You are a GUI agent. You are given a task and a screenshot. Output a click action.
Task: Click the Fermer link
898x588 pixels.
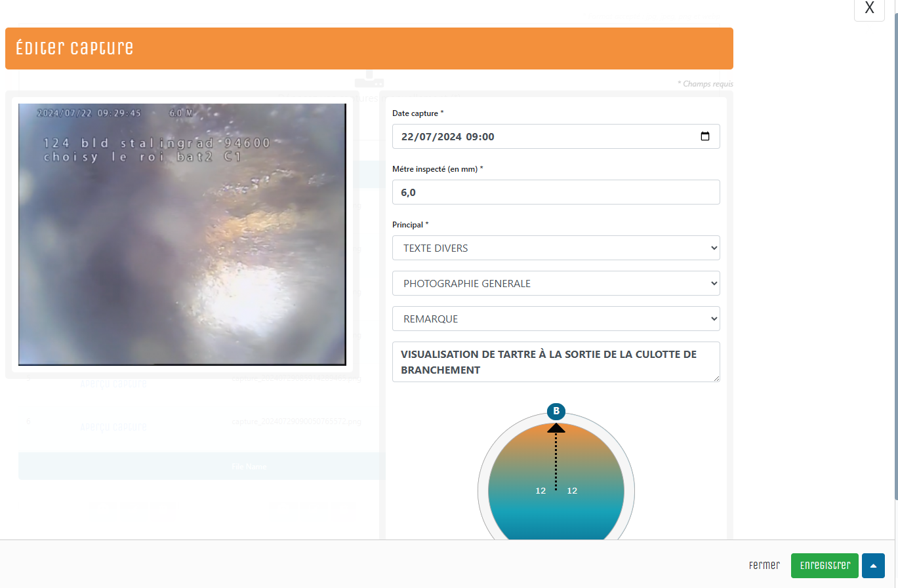pyautogui.click(x=764, y=565)
